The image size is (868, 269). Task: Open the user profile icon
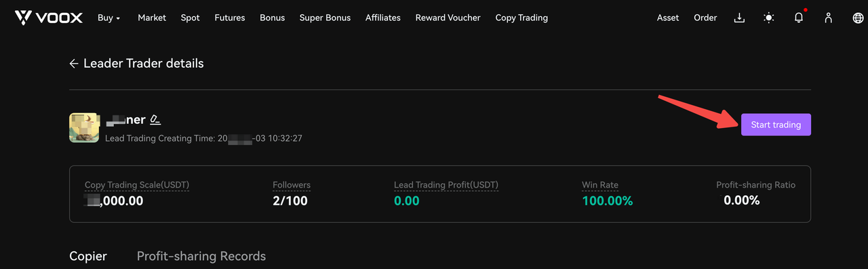(x=828, y=18)
